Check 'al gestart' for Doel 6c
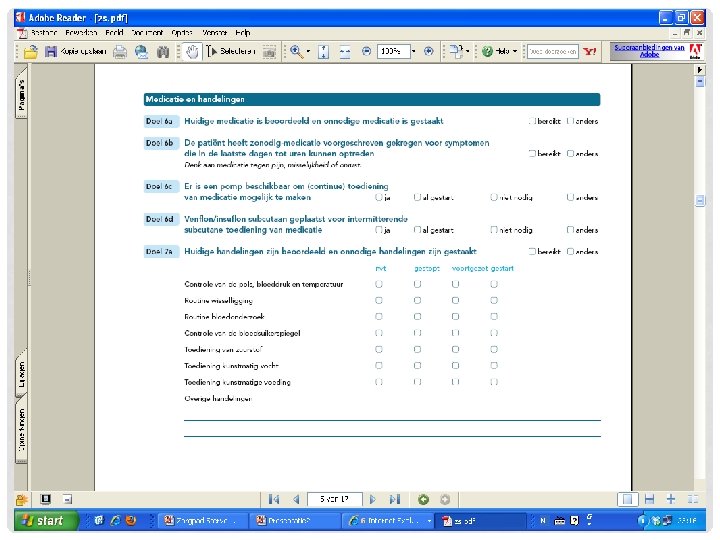Image resolution: width=720 pixels, height=540 pixels. tap(417, 197)
